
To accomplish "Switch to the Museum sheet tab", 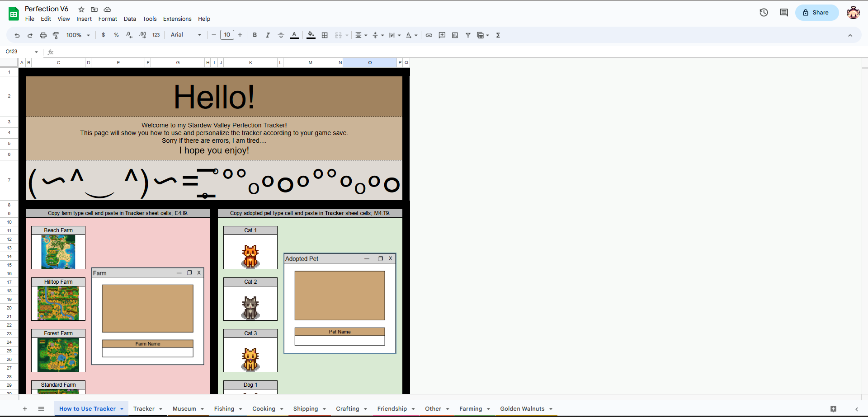I will 184,409.
